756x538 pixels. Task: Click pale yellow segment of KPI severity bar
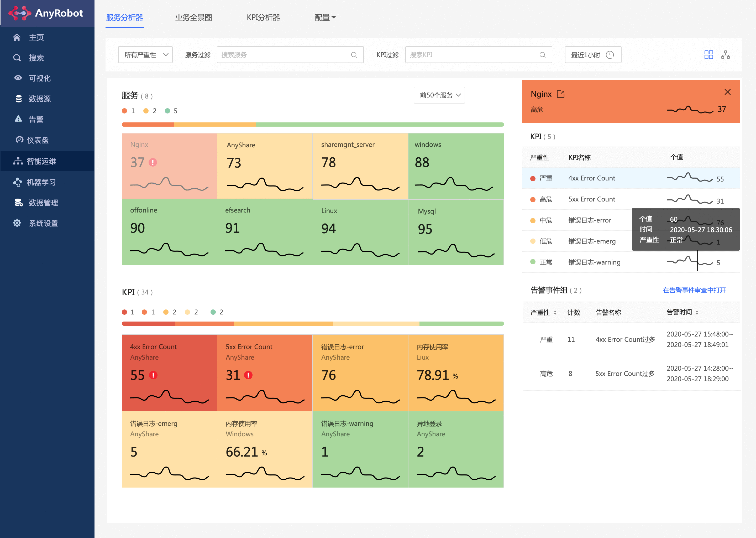pos(376,324)
